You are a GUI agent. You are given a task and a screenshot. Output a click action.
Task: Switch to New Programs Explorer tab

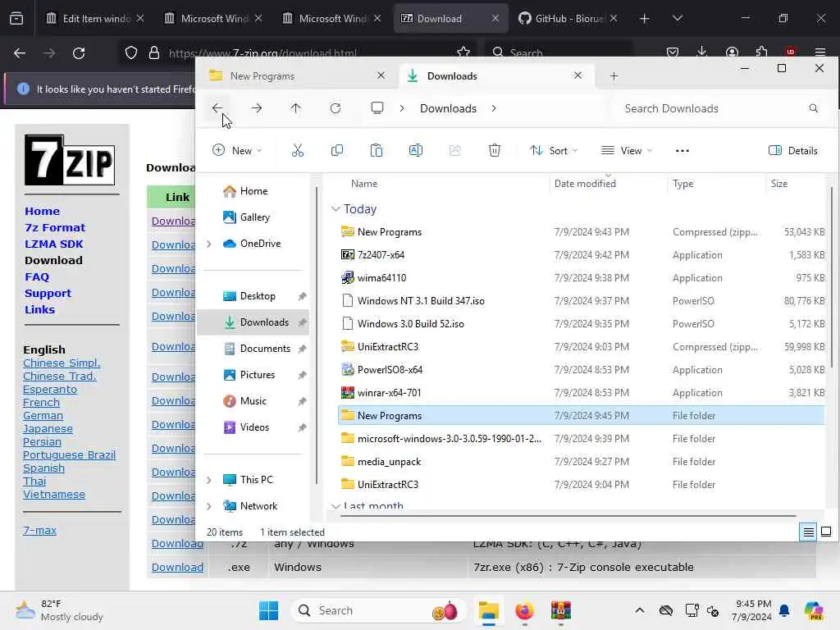click(x=298, y=76)
